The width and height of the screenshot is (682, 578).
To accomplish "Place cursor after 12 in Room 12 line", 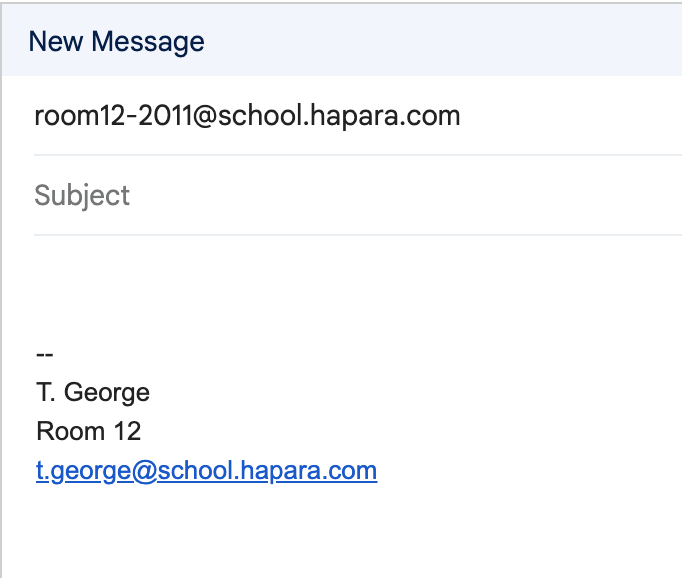I will coord(142,431).
